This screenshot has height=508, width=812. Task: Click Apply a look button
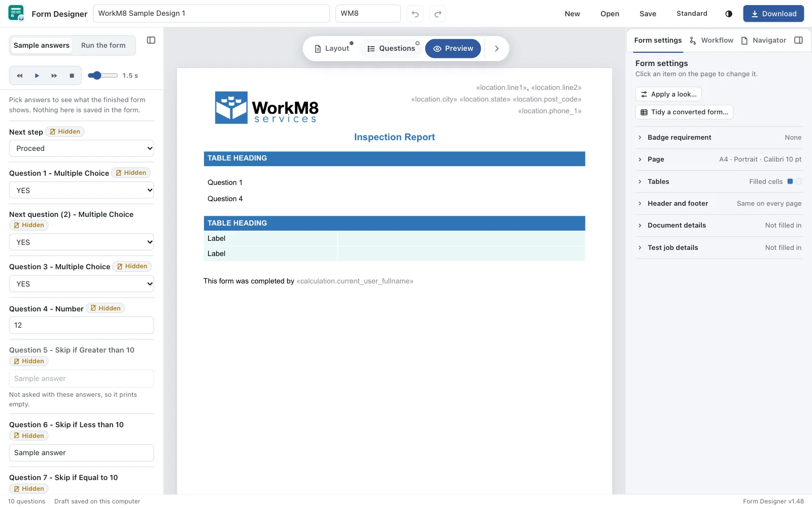click(668, 94)
